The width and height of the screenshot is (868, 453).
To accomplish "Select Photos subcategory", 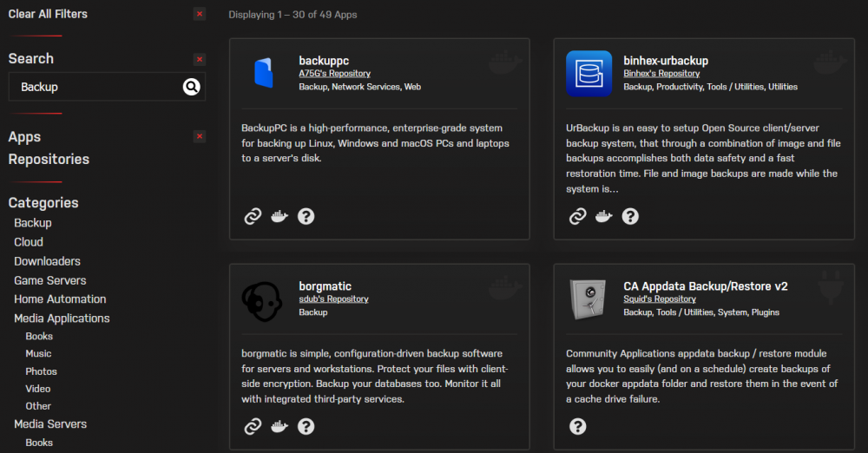I will click(x=41, y=371).
